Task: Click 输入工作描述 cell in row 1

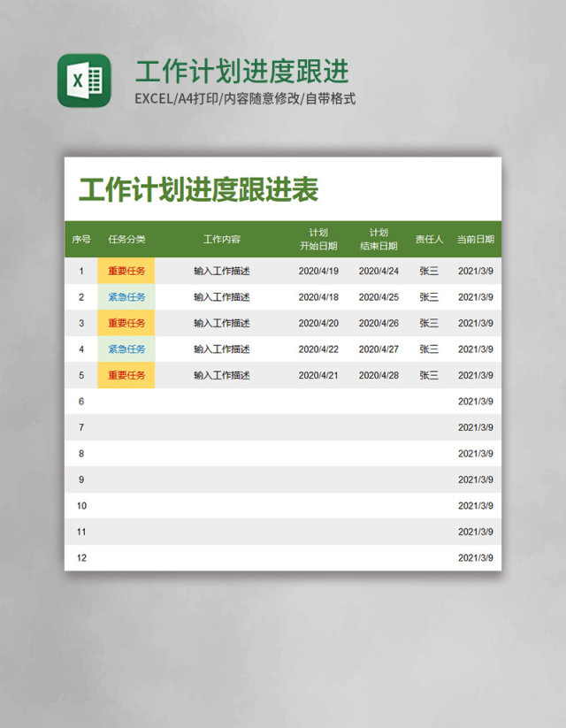Action: [222, 271]
